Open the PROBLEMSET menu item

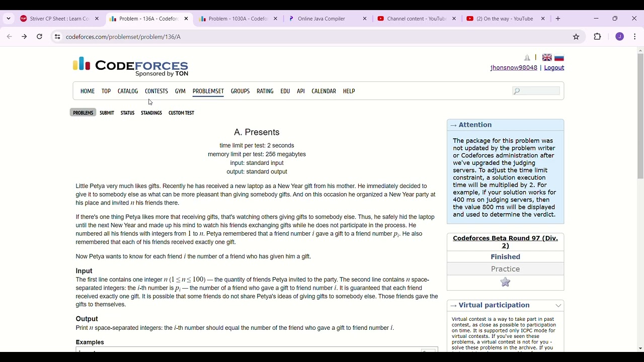pos(208,91)
